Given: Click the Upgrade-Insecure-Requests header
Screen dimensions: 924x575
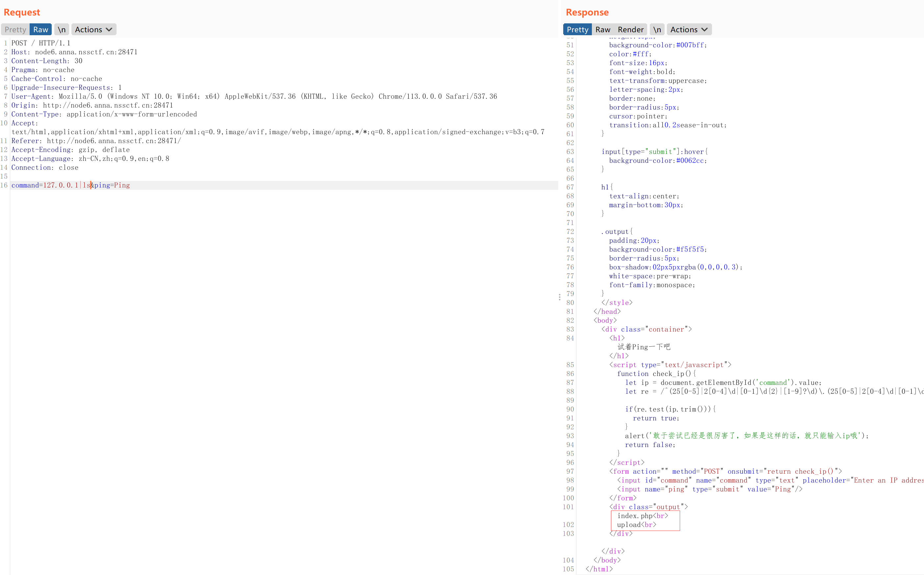Looking at the screenshot, I should [x=66, y=87].
